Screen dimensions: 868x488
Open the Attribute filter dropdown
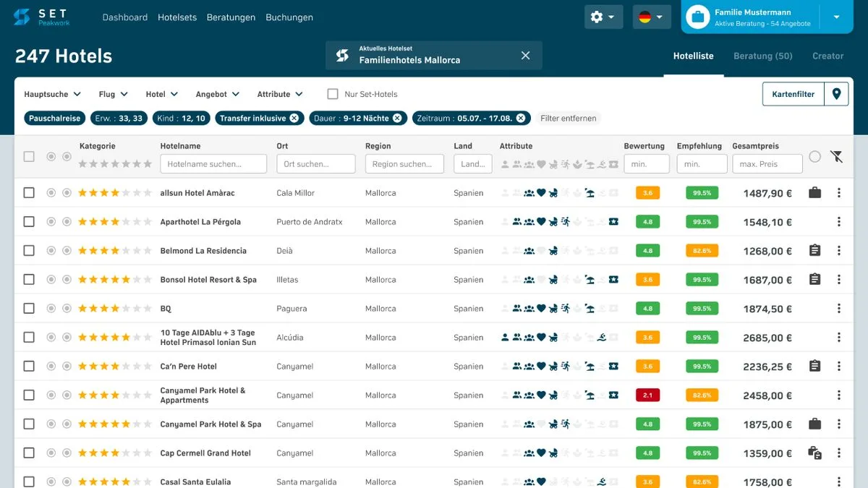point(280,94)
